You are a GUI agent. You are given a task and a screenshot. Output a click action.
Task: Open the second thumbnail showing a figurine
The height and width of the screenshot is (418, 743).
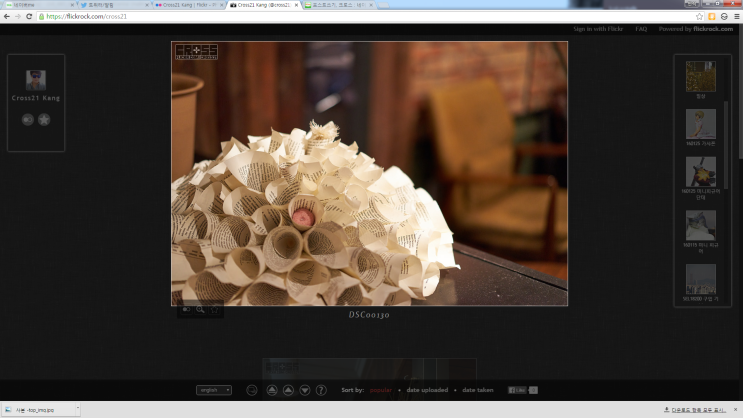701,124
